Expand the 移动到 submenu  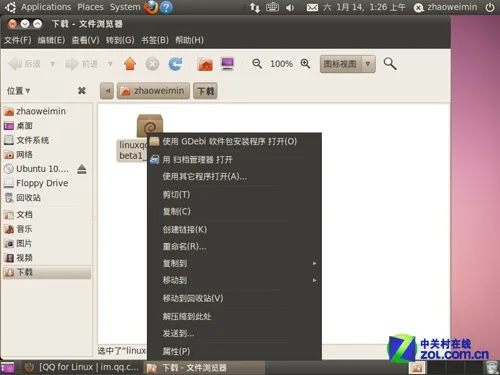point(234,280)
